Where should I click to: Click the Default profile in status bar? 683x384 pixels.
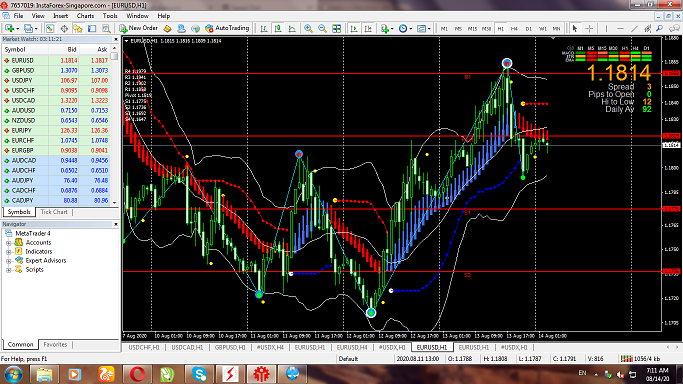[x=348, y=359]
